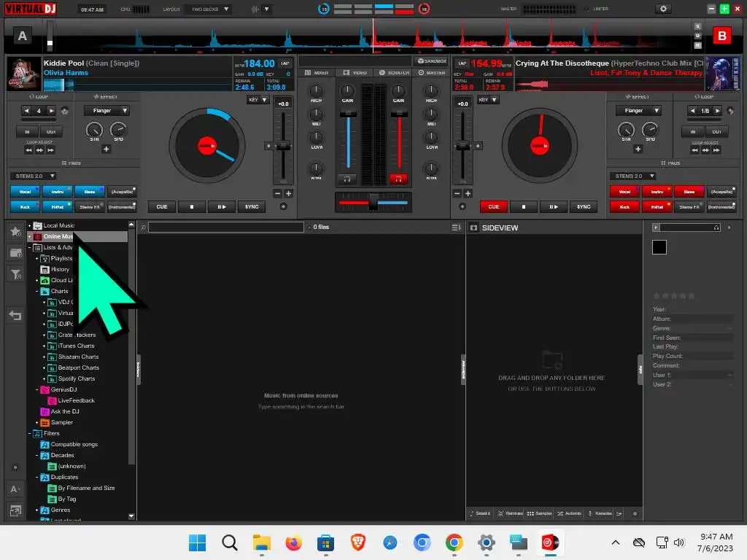This screenshot has height=560, width=747.
Task: Click the favorites star icon in browser sidebar
Action: click(16, 231)
